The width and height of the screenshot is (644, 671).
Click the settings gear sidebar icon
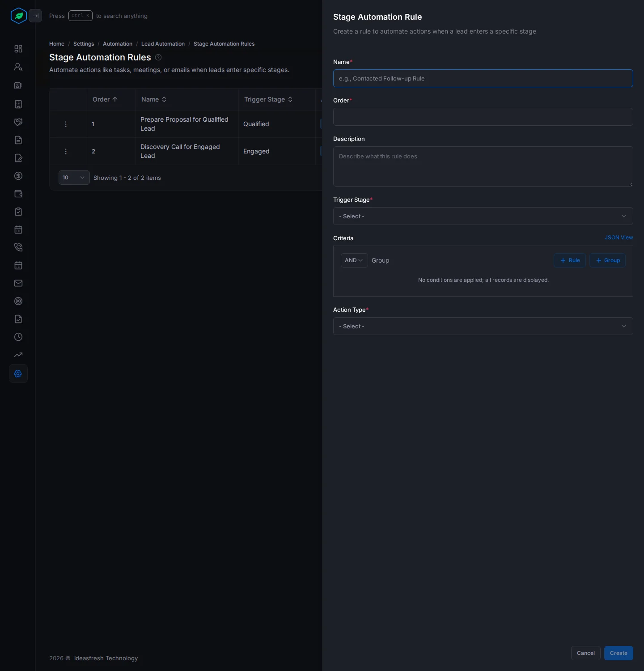(18, 374)
